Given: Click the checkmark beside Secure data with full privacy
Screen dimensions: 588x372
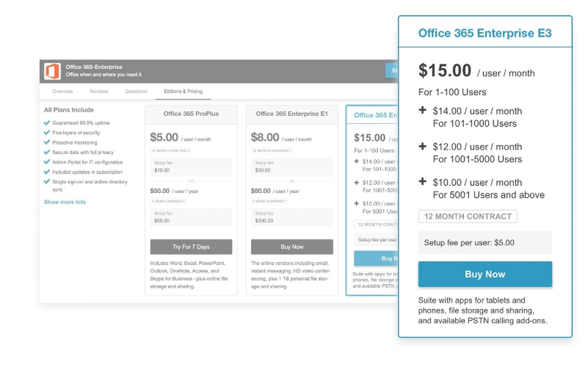Looking at the screenshot, I should click(46, 152).
